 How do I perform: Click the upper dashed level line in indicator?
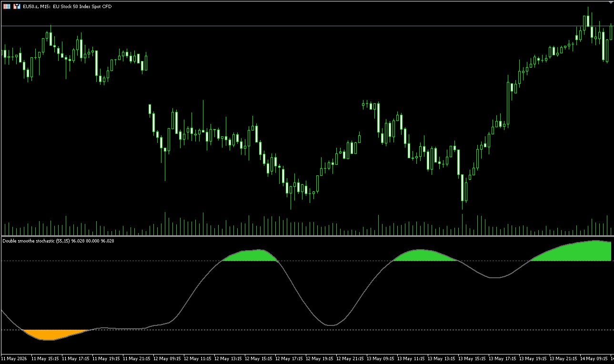coord(307,261)
